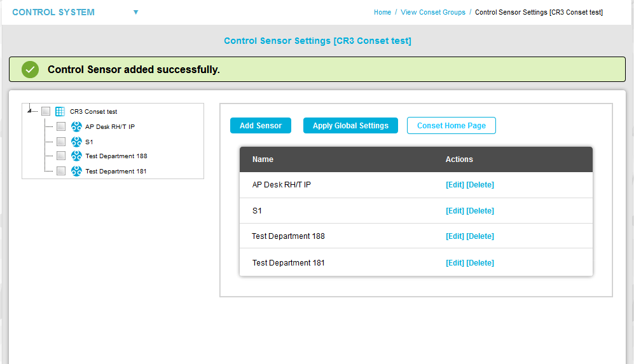Toggle the S1 tree checkbox
This screenshot has width=634, height=364.
[x=61, y=142]
